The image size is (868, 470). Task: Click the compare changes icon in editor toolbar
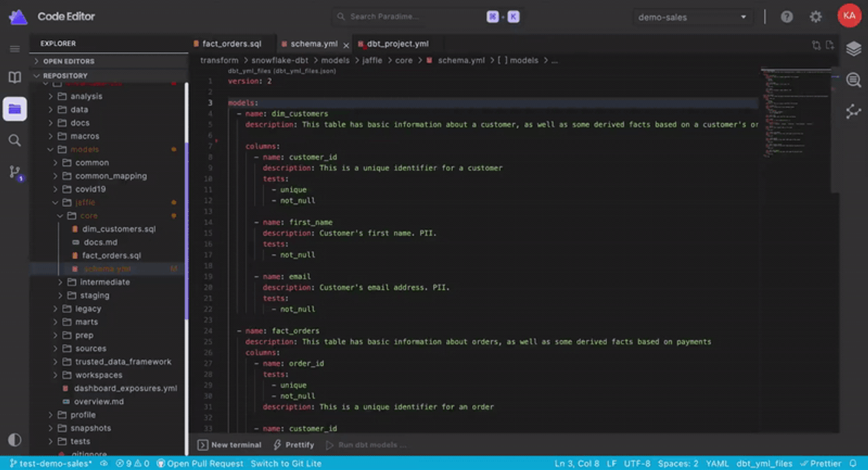816,45
